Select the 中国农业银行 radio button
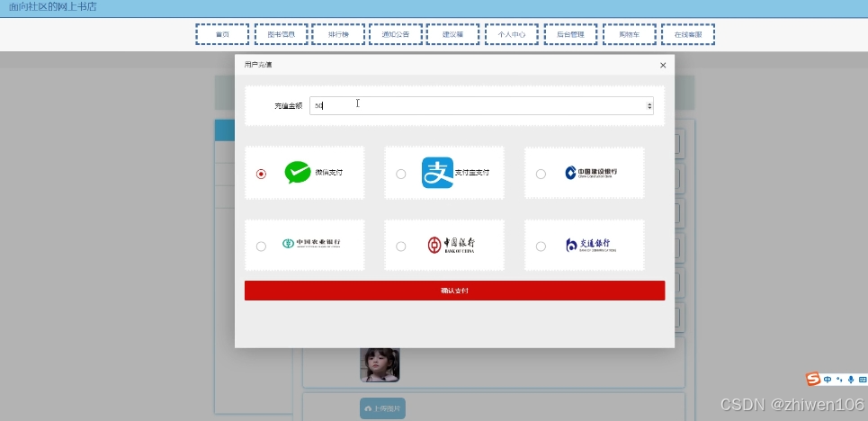Screen dimensions: 868x421 pos(261,246)
